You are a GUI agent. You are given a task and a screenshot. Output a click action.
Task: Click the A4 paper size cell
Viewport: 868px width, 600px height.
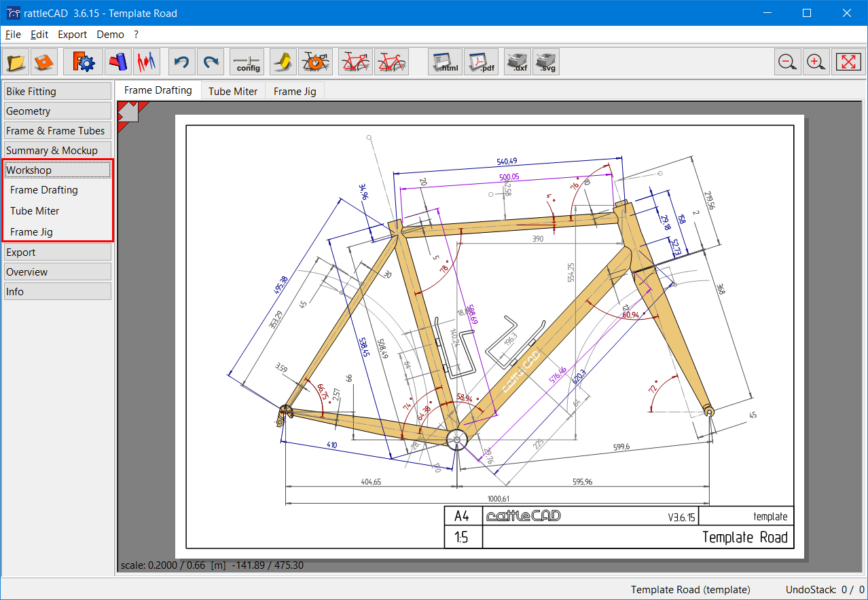tap(462, 517)
